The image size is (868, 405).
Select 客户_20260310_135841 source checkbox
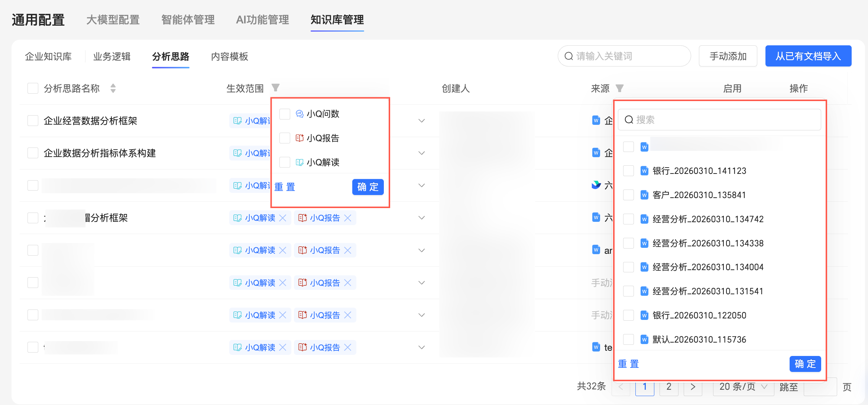coord(628,195)
